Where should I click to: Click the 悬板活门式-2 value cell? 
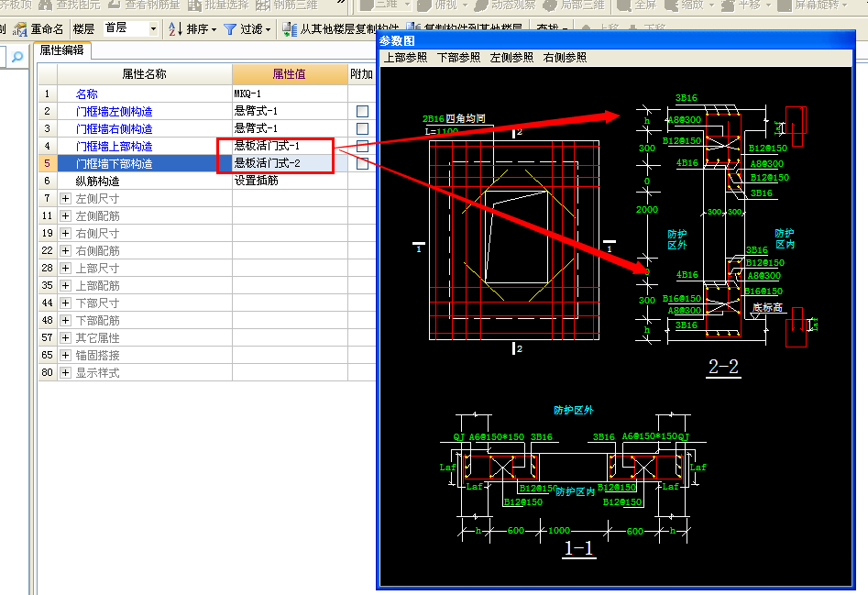[290, 163]
